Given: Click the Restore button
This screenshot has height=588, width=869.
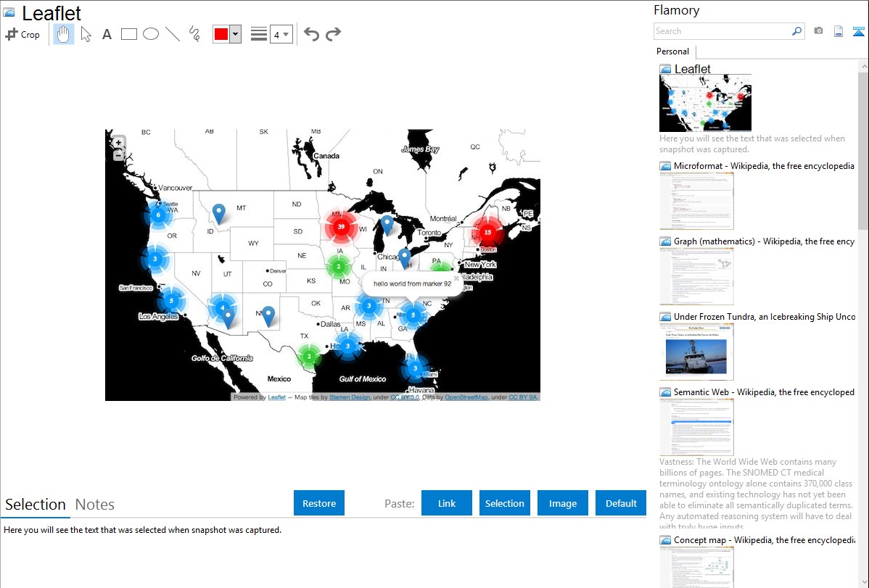Looking at the screenshot, I should 319,503.
